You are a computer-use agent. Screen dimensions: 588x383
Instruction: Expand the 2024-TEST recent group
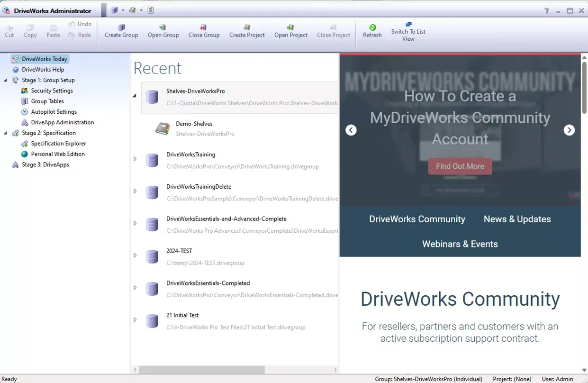pyautogui.click(x=135, y=255)
